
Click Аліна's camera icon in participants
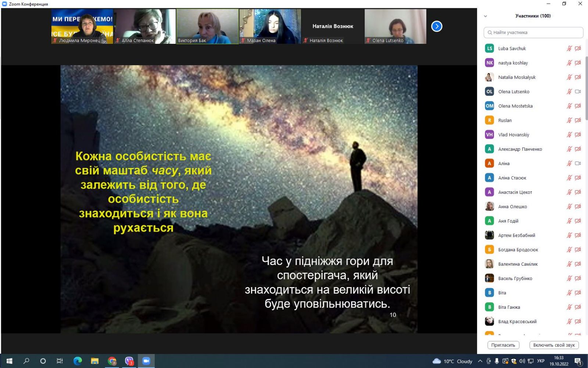[x=578, y=163]
